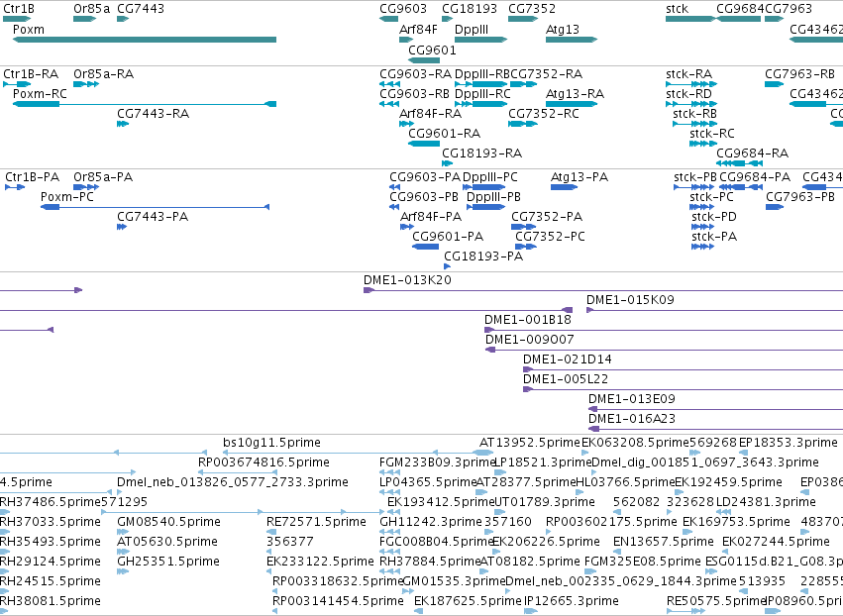Select the Ctr1B-RA transcript label
Viewport: 843px width, 616px height.
coord(31,74)
